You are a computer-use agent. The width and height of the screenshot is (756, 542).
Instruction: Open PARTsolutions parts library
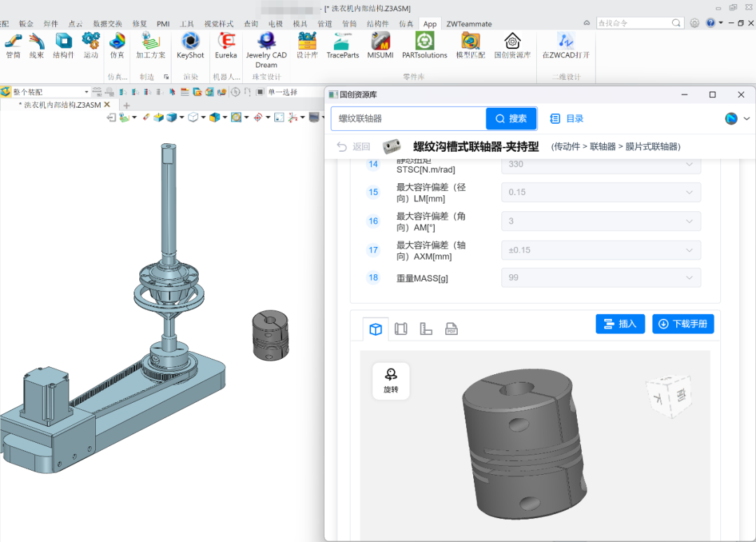(x=424, y=46)
